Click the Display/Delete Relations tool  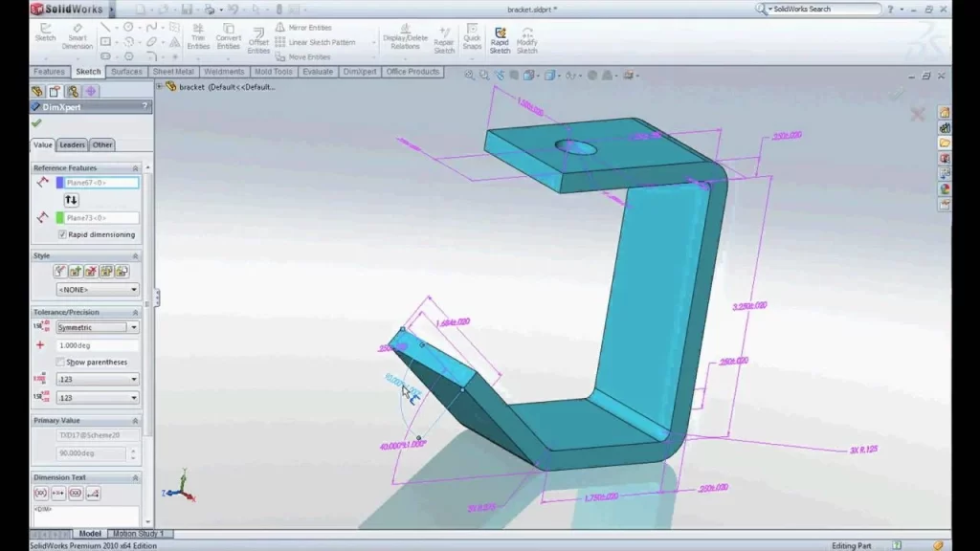(404, 39)
